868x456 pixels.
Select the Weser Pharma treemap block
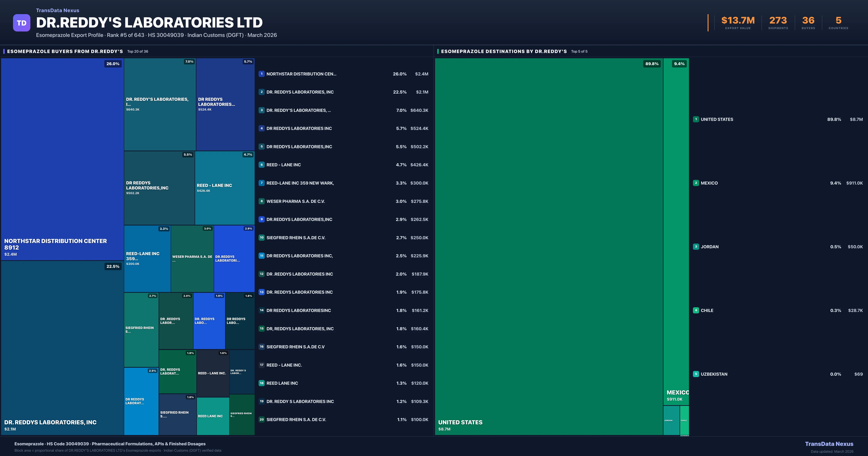click(x=192, y=258)
